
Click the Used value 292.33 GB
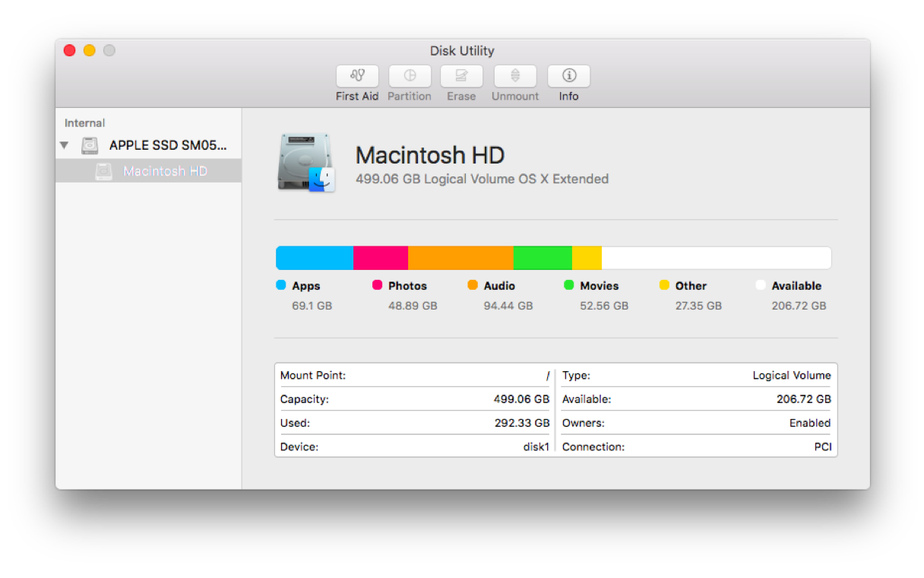tap(522, 423)
